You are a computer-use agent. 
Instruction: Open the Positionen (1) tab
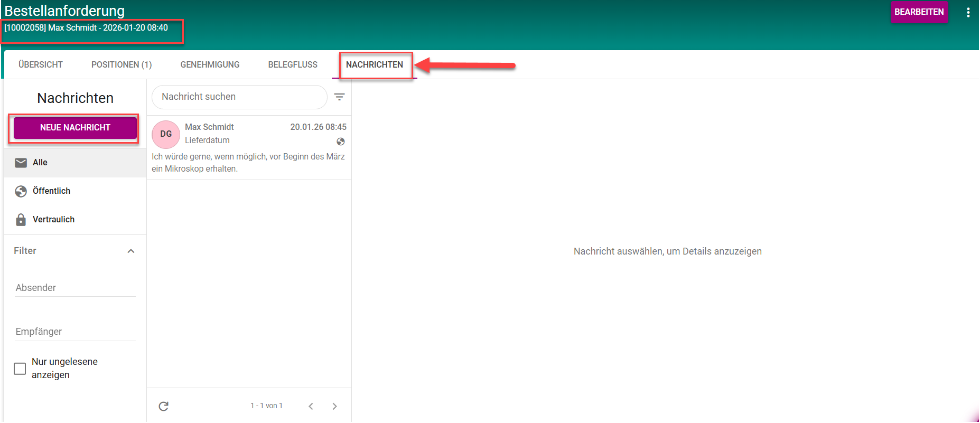tap(122, 65)
